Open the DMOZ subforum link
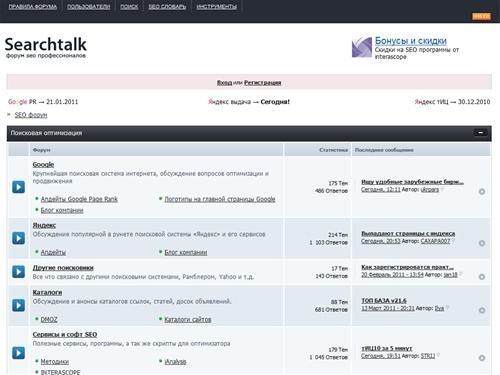Screen dimensions: 500x375 click(49, 319)
